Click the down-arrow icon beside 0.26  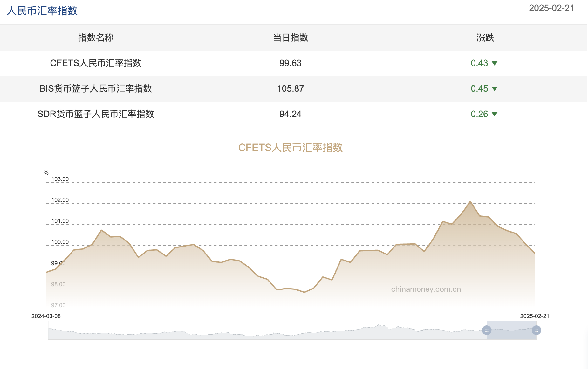[x=494, y=114]
